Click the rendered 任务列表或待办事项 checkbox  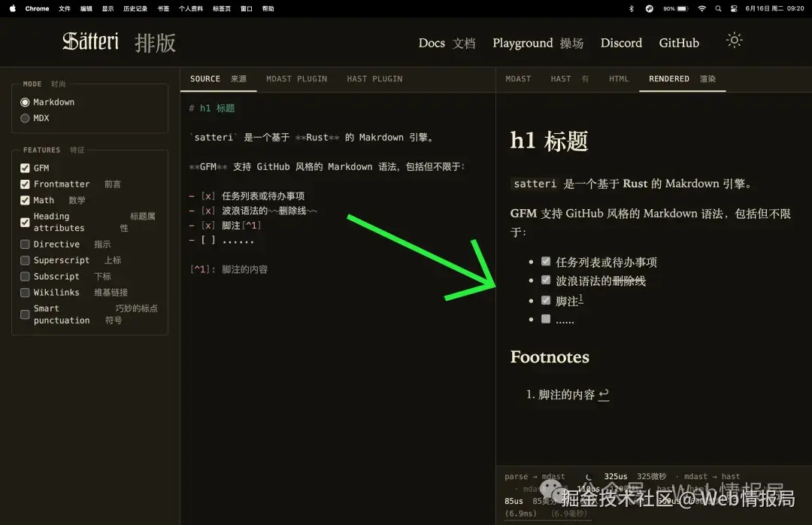pyautogui.click(x=546, y=261)
